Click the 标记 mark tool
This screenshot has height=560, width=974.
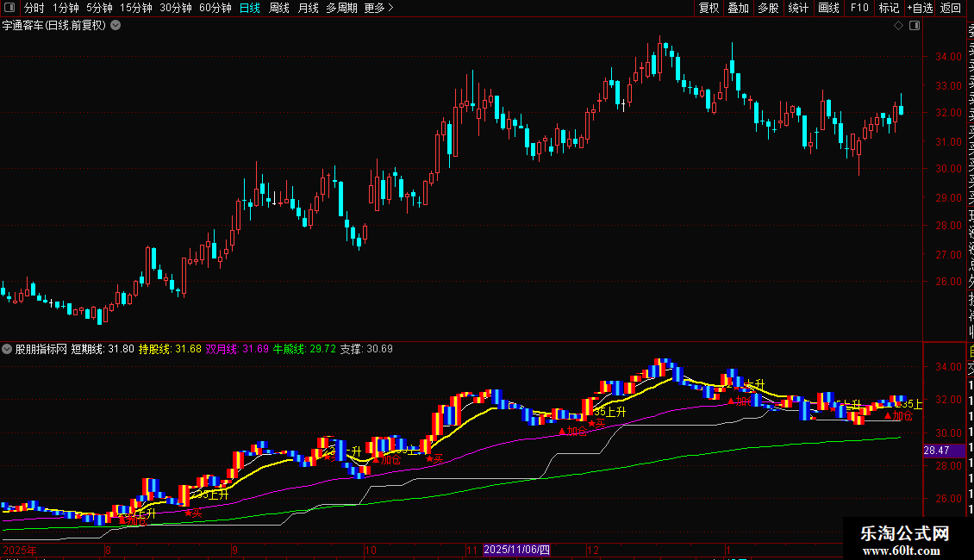point(889,9)
